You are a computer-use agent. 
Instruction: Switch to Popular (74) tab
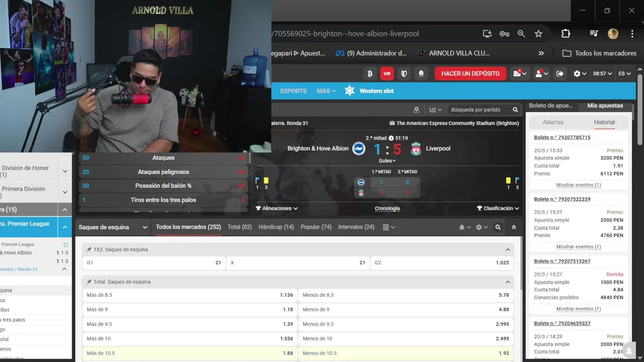click(316, 227)
